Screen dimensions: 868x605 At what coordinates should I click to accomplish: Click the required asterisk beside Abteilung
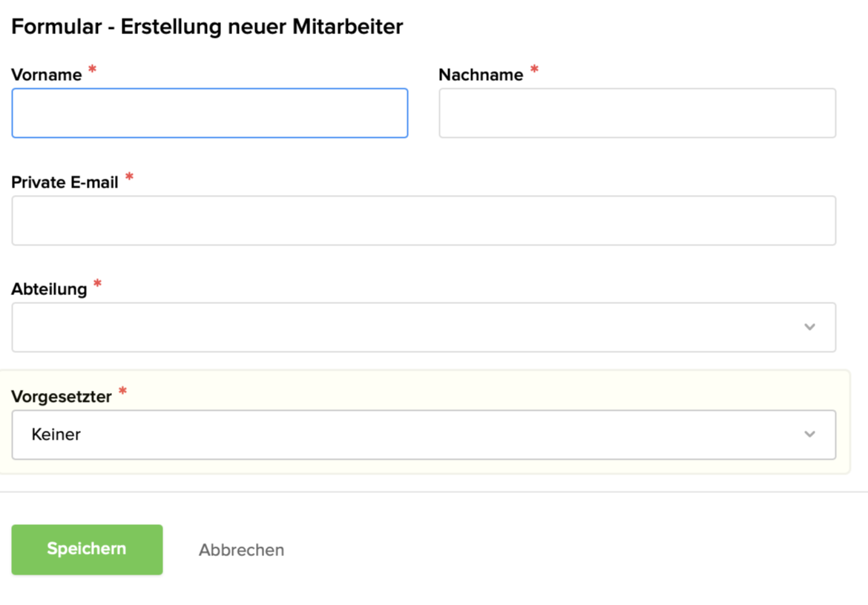[97, 285]
